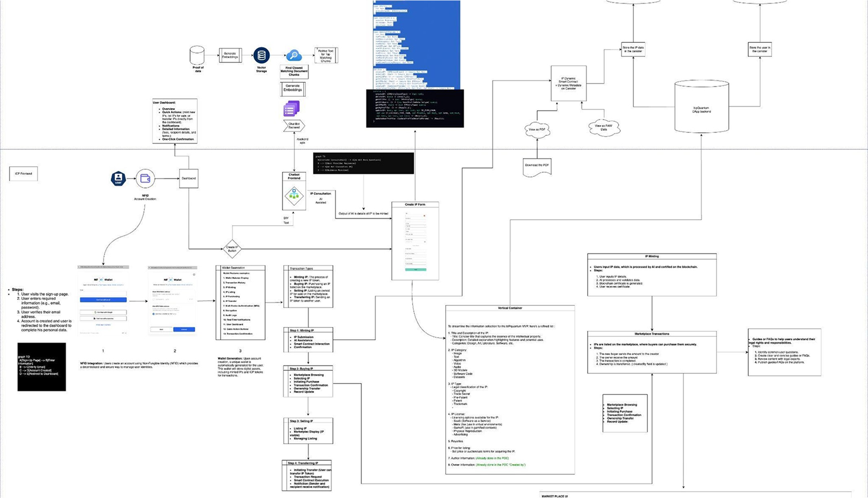
Task: Select the Chatbot Frontend network diagram icon
Action: point(294,195)
